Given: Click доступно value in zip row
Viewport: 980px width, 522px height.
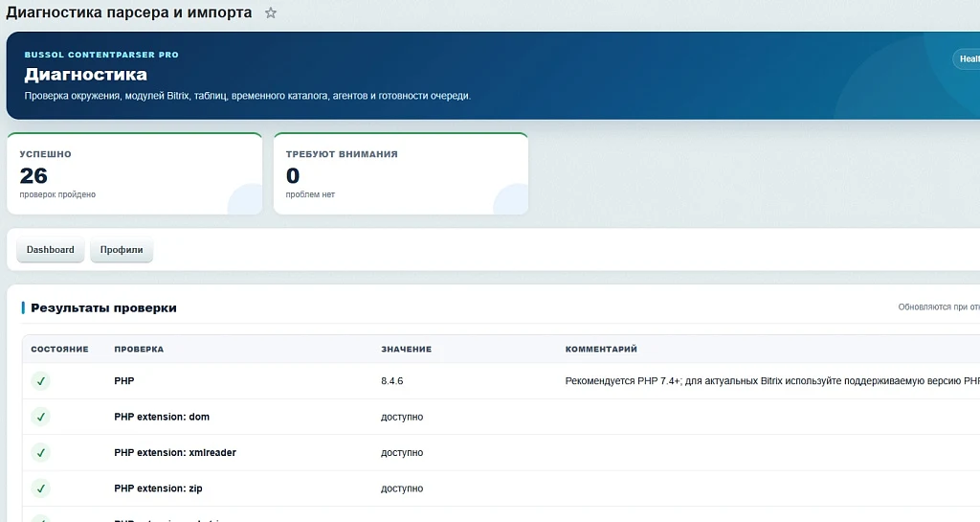Looking at the screenshot, I should tap(402, 488).
